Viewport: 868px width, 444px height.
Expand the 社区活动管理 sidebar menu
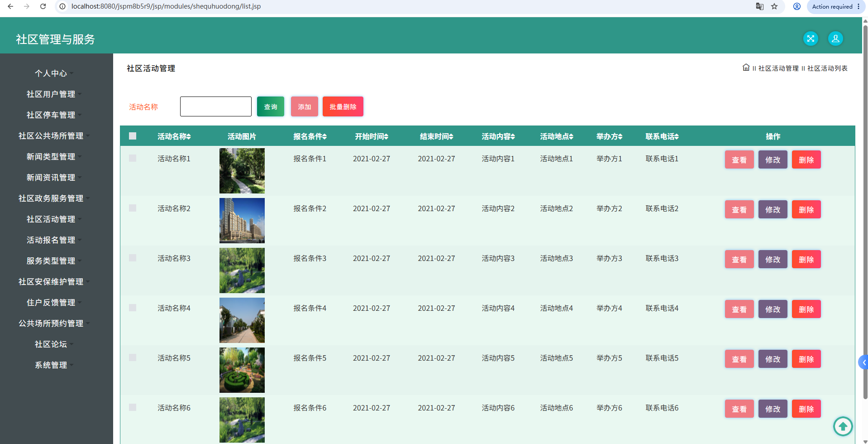click(54, 219)
